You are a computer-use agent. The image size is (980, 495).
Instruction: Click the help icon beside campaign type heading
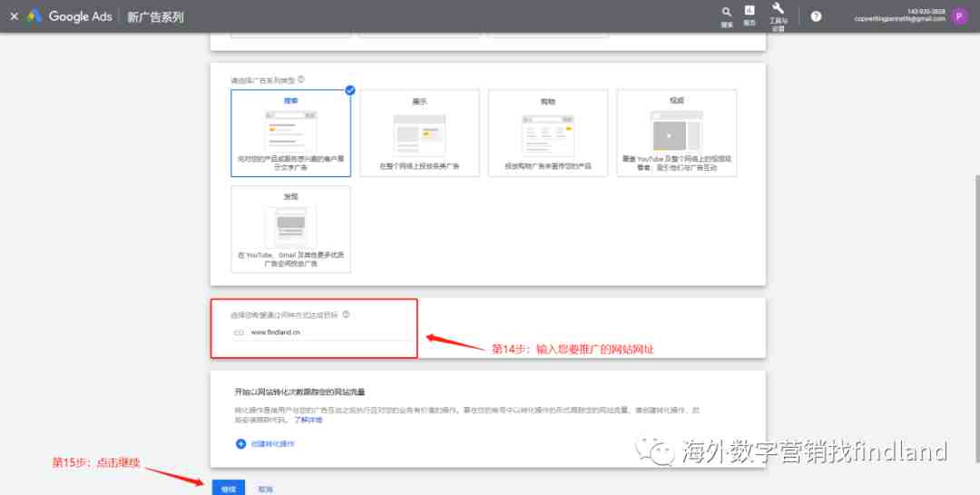click(x=301, y=80)
